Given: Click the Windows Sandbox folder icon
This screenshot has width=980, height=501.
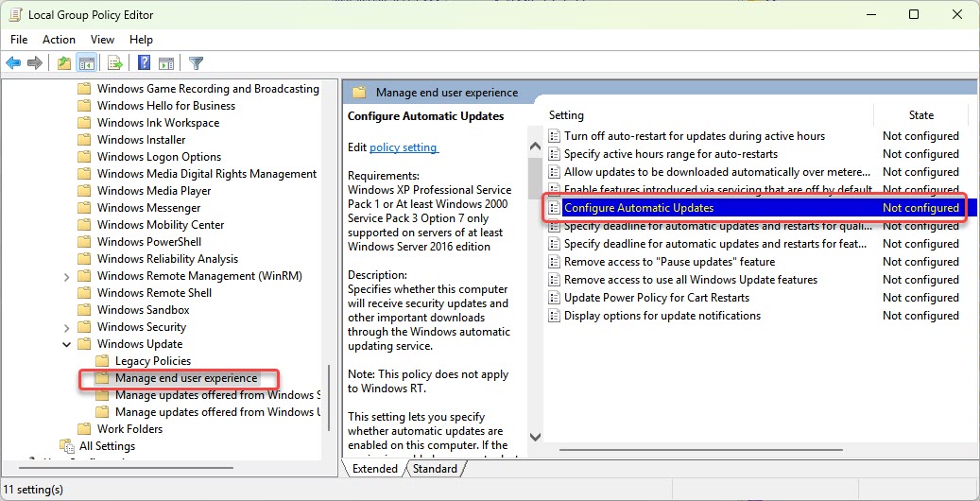Looking at the screenshot, I should pyautogui.click(x=84, y=310).
